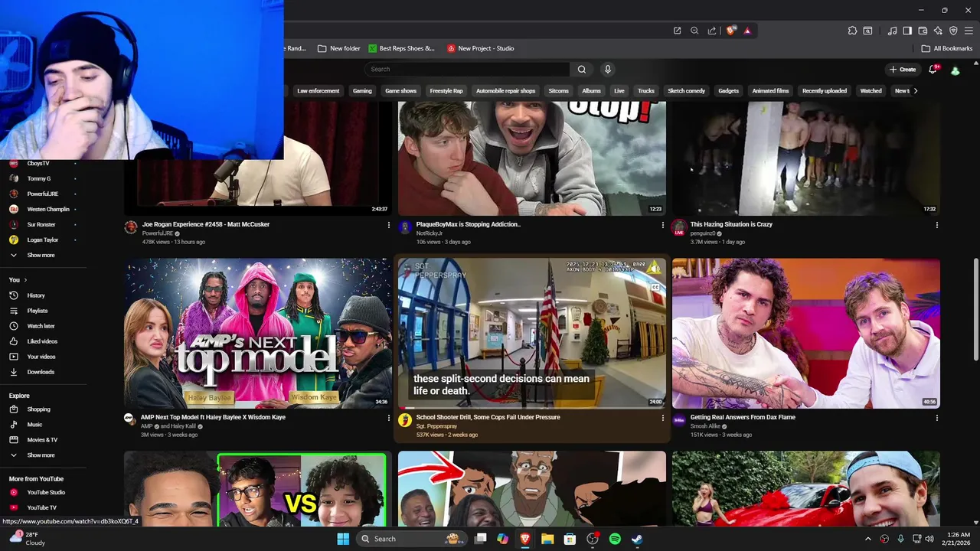Open Tommy G subscription channel
This screenshot has height=551, width=980.
(x=39, y=179)
